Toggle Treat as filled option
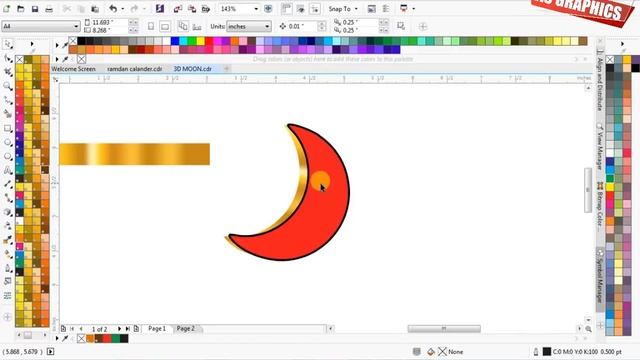 401,27
